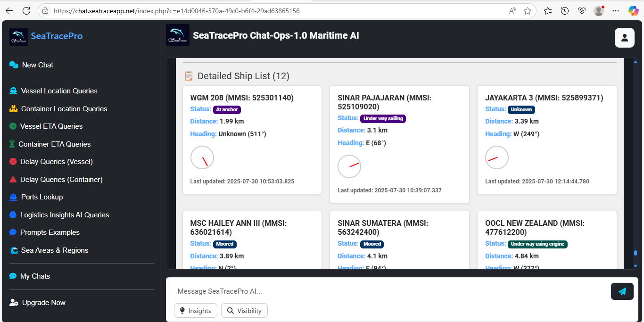Click the header SeaTrace dolphin logo

pos(178,35)
